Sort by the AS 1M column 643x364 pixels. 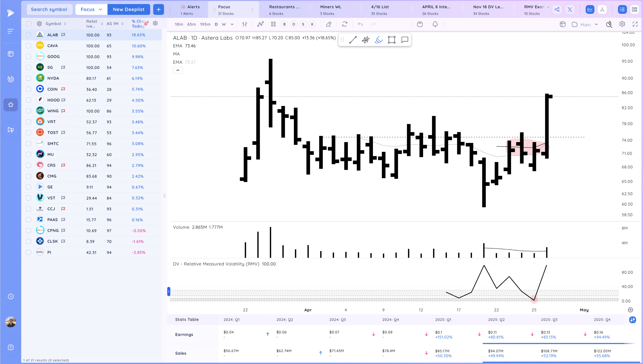[115, 24]
